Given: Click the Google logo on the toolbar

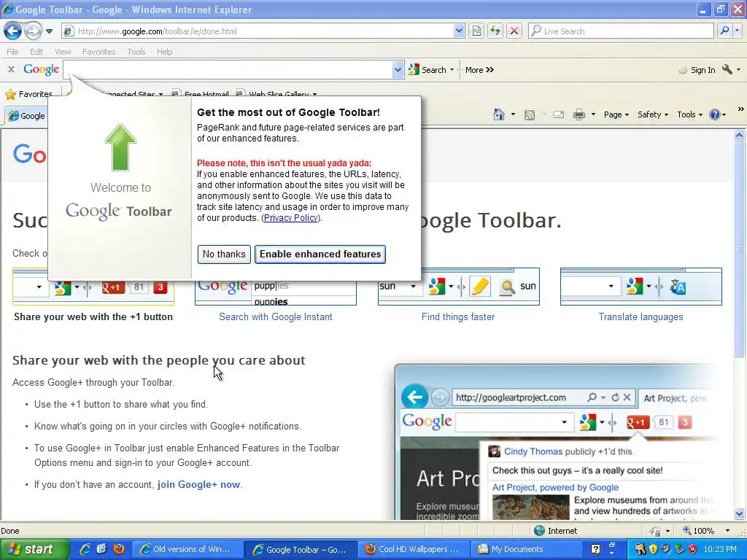Looking at the screenshot, I should (x=41, y=69).
